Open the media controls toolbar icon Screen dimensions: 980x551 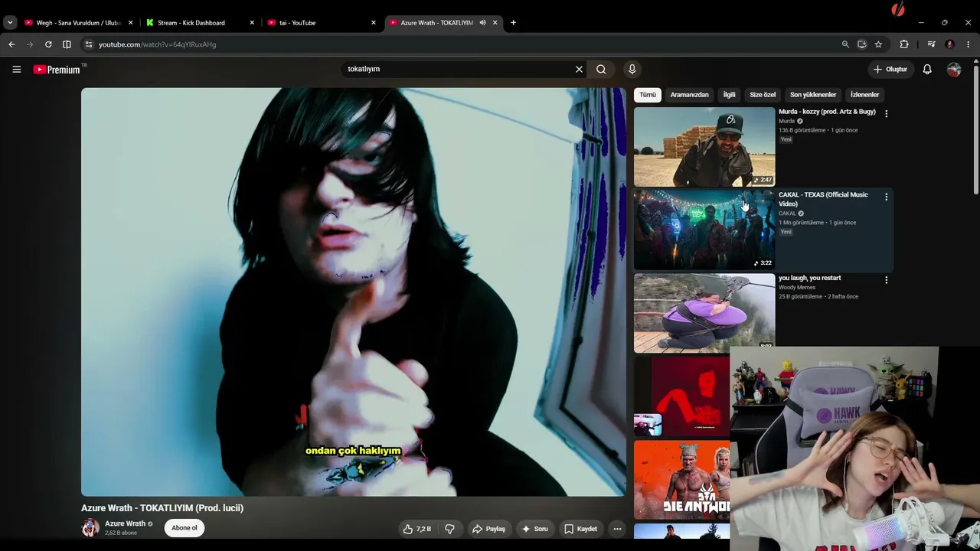pyautogui.click(x=931, y=44)
